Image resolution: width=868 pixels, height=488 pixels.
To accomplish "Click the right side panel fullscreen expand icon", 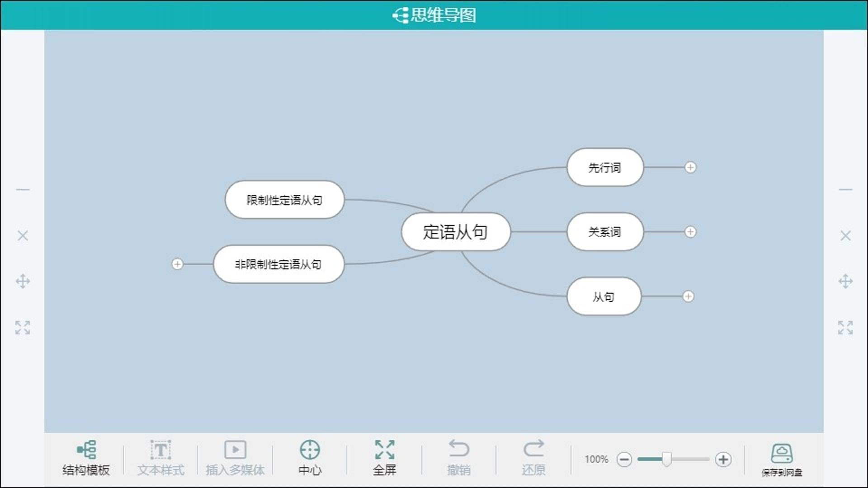I will click(x=845, y=328).
